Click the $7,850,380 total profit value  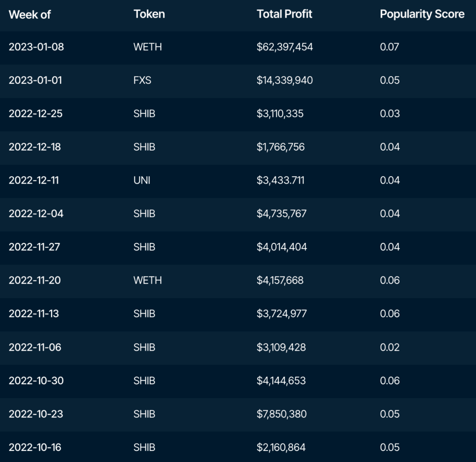[282, 414]
